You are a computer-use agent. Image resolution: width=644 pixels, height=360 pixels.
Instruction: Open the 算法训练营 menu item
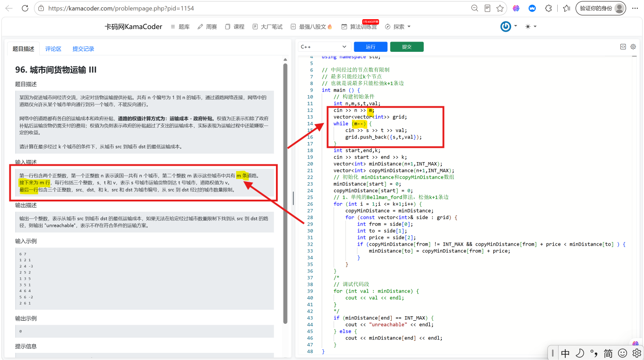click(x=359, y=27)
